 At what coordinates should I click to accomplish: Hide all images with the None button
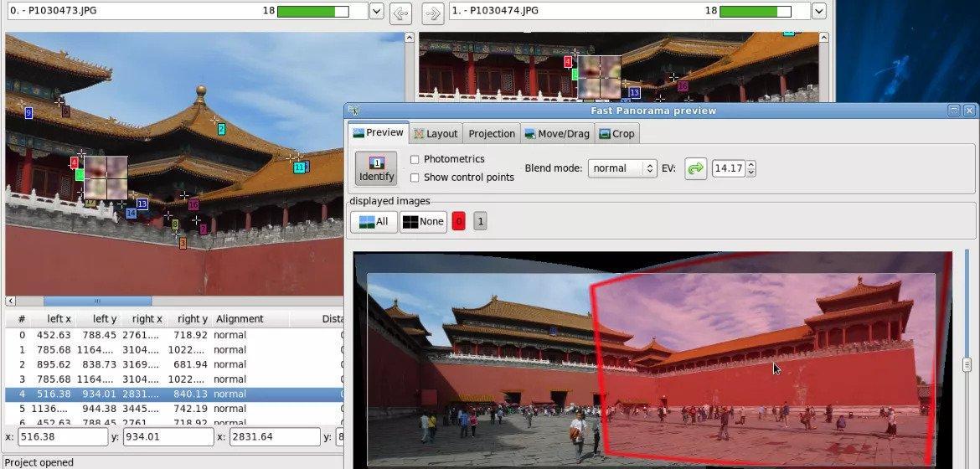pyautogui.click(x=423, y=222)
